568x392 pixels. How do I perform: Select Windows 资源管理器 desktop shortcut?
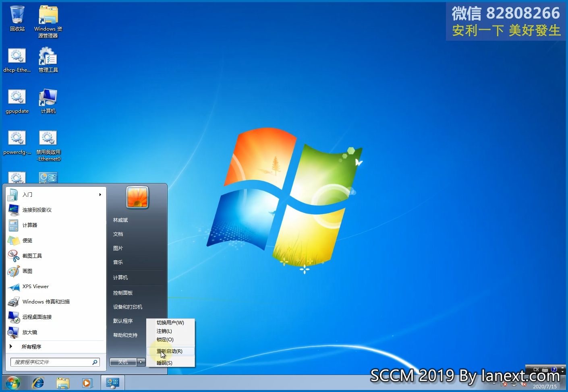click(48, 22)
